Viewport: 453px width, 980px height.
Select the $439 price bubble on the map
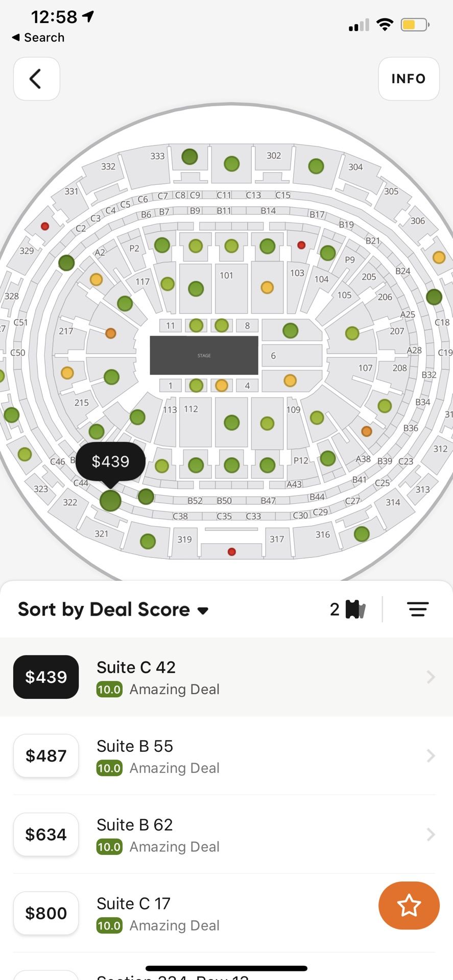(x=110, y=461)
